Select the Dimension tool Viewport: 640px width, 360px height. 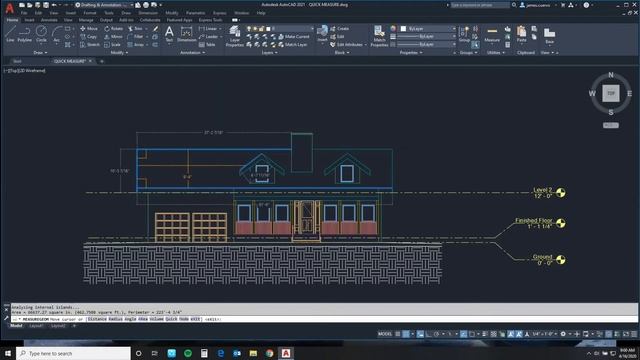187,34
